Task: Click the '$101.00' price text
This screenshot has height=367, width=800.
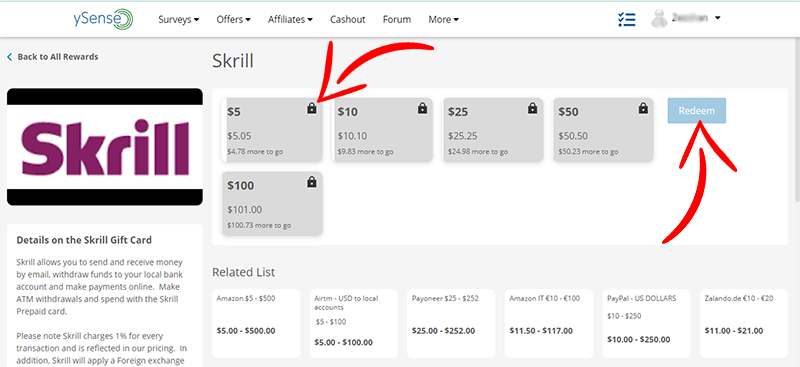Action: (244, 209)
